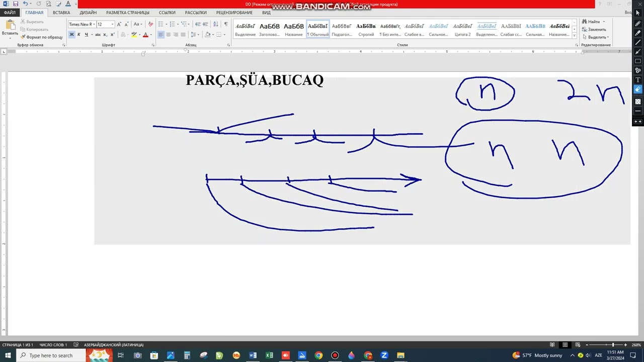Image resolution: width=644 pixels, height=362 pixels.
Task: Toggle subscript formatting
Action: [105, 35]
